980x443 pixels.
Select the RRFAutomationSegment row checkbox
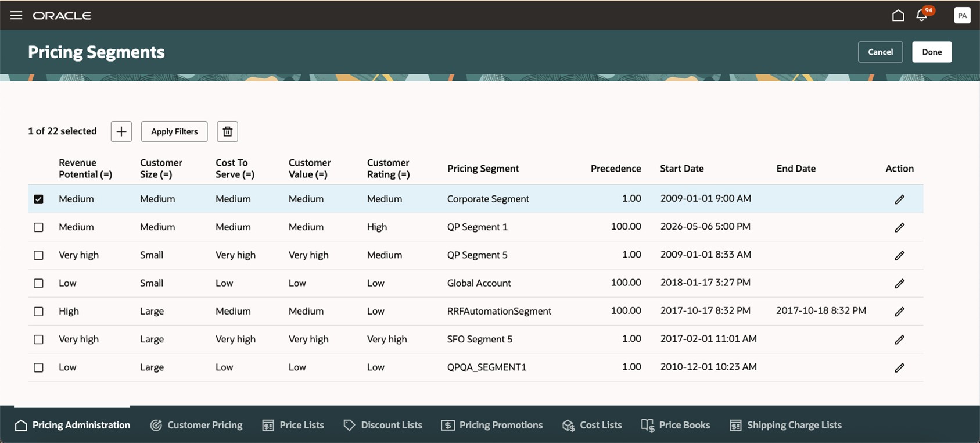point(38,311)
